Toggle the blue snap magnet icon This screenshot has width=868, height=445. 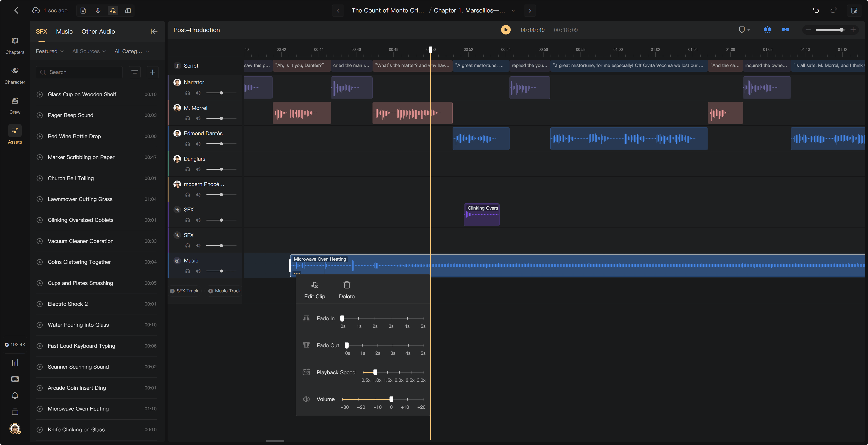point(767,30)
